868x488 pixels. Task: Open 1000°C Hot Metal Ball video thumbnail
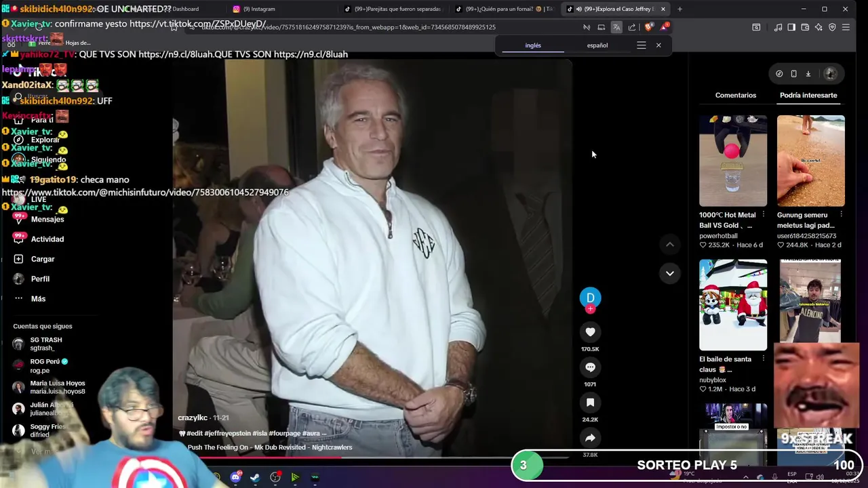(733, 161)
